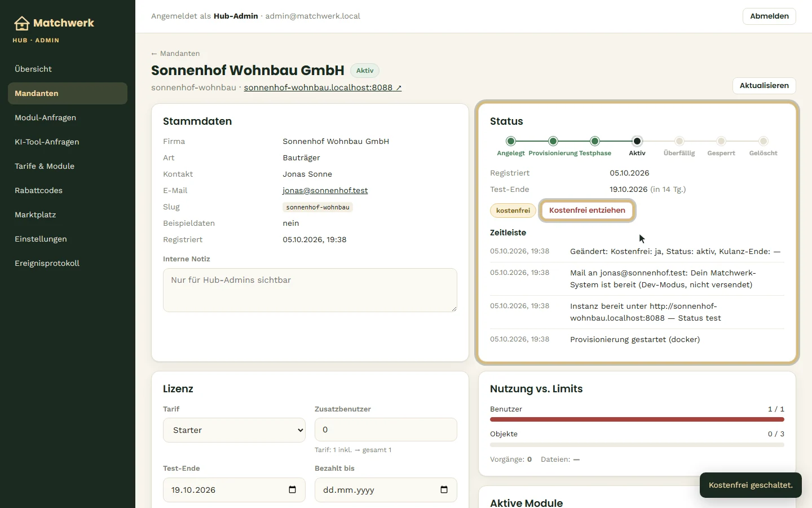Open KI-Tool-Anfragen in the sidebar

68,142
